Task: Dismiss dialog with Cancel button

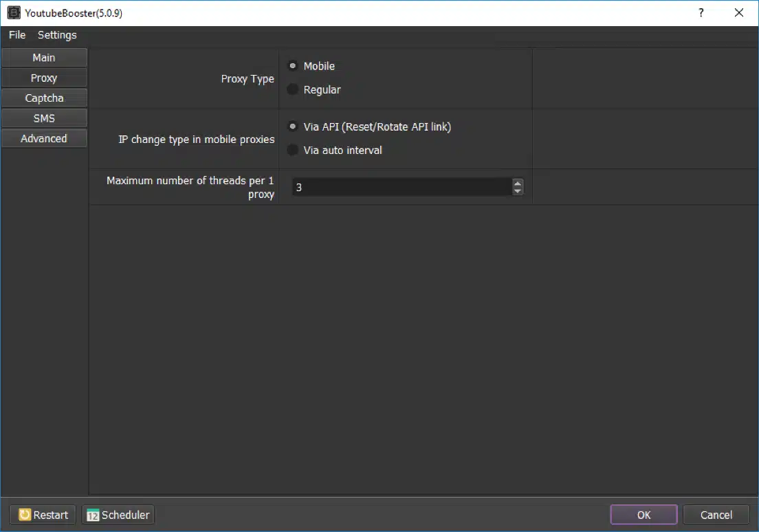Action: point(716,515)
